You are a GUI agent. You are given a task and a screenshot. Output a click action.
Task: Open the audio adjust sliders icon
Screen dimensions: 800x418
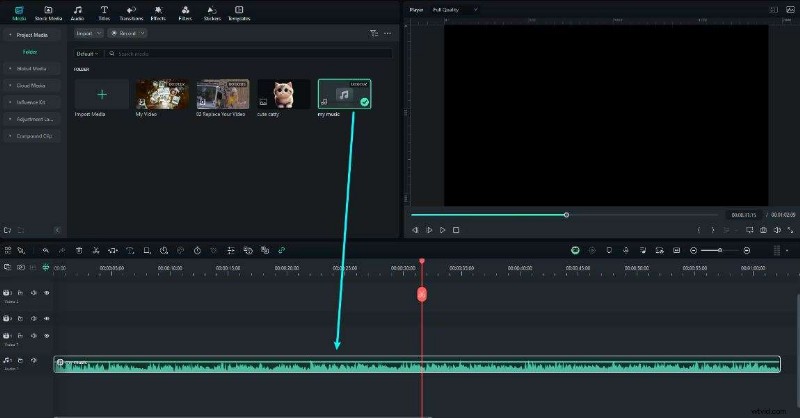tap(231, 251)
